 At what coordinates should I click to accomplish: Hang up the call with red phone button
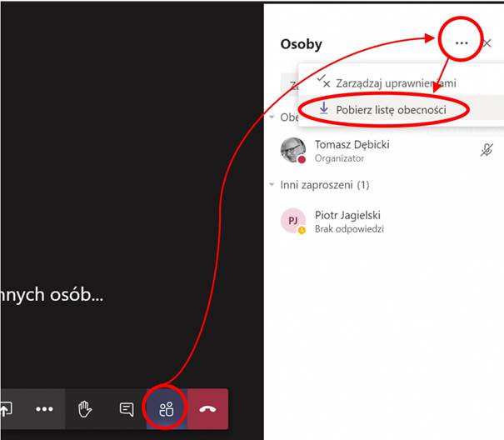pos(207,409)
